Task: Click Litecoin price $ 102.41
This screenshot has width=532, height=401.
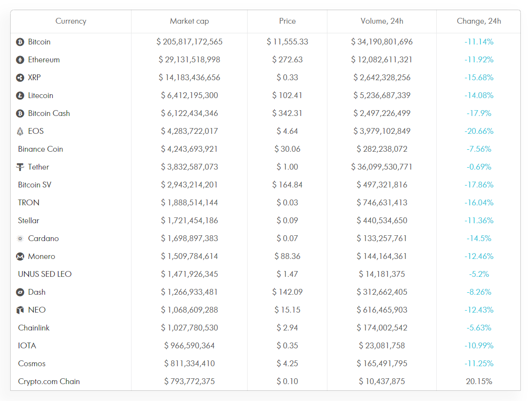Action: (x=287, y=96)
